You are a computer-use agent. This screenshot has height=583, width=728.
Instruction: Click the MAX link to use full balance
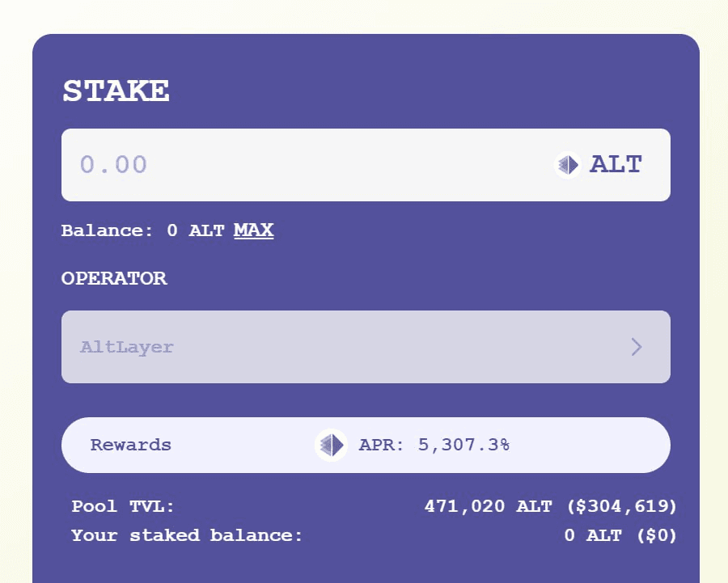(253, 230)
